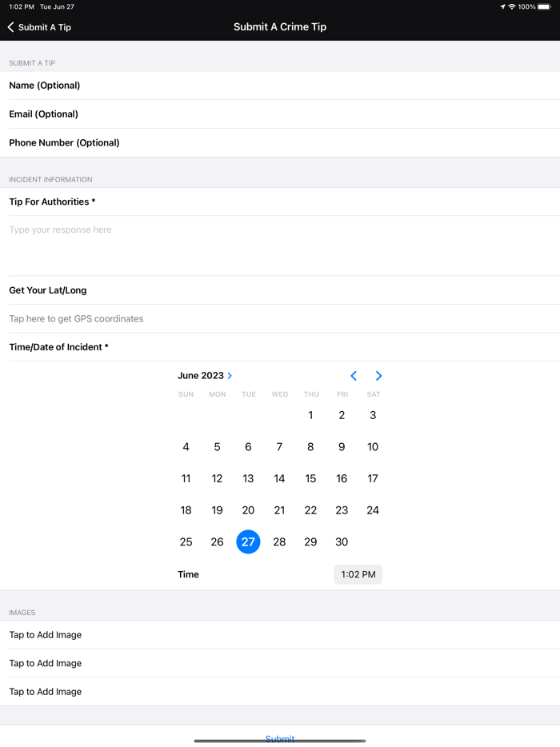Select June 13 on the calendar
This screenshot has height=747, width=560.
click(248, 479)
